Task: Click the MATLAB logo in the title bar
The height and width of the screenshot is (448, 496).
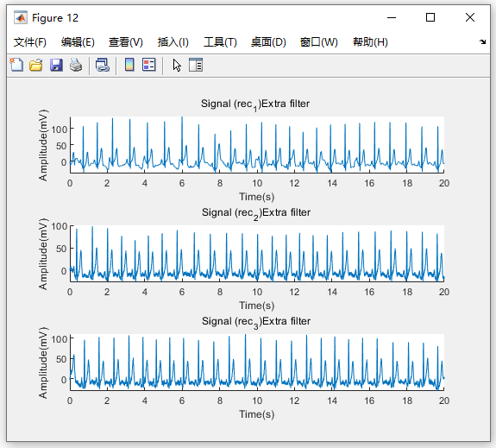Action: point(21,18)
